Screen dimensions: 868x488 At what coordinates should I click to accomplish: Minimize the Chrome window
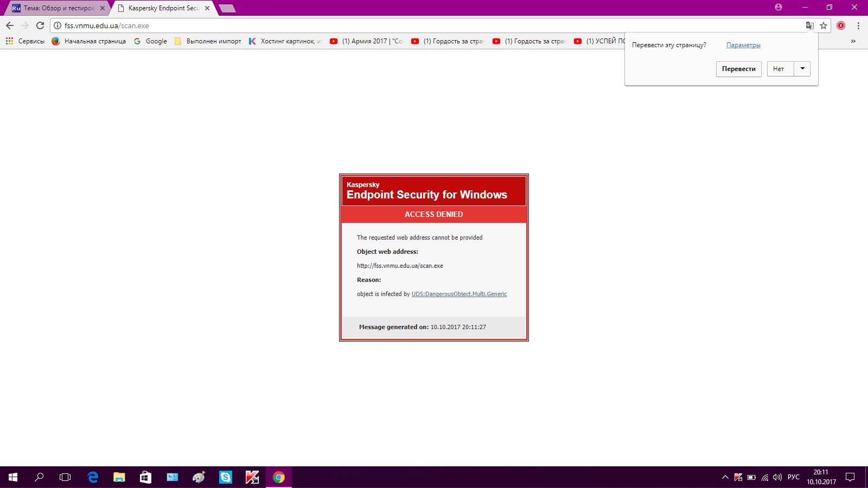click(805, 7)
